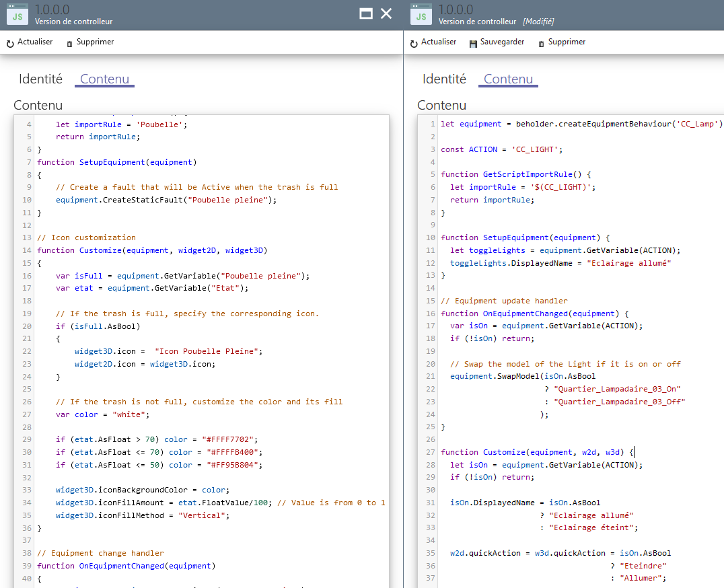Click Actualiser in the right panel

pyautogui.click(x=439, y=42)
